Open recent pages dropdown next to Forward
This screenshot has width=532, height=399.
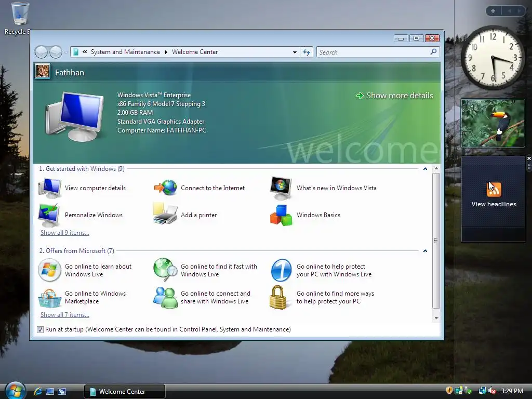pyautogui.click(x=66, y=52)
